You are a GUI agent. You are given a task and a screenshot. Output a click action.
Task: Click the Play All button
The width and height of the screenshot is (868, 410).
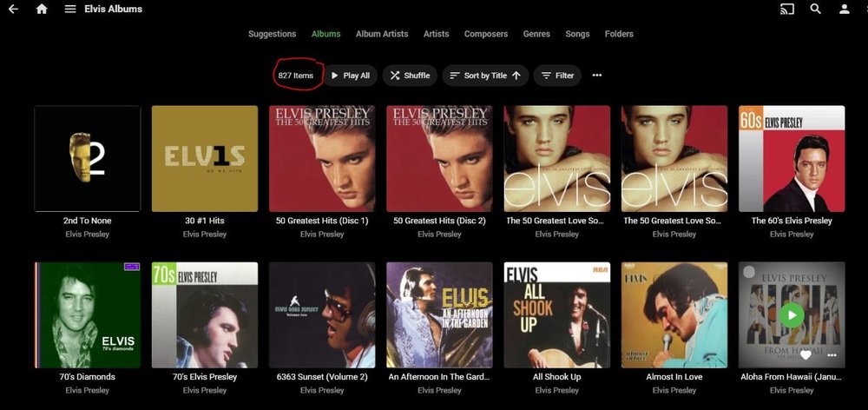click(350, 76)
